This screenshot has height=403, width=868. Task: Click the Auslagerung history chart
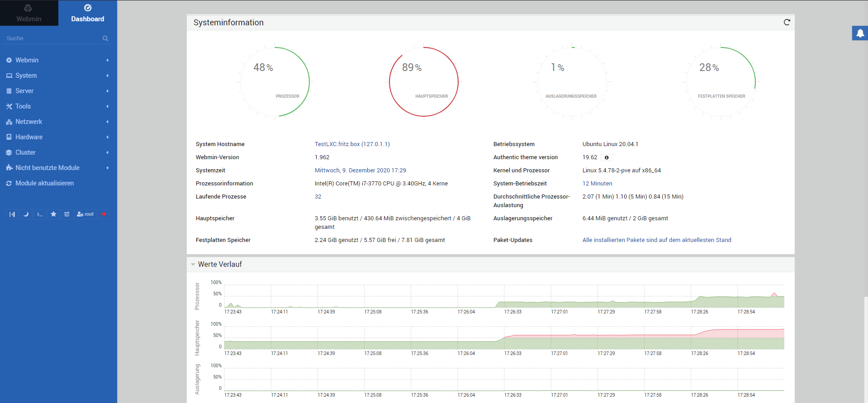point(504,379)
